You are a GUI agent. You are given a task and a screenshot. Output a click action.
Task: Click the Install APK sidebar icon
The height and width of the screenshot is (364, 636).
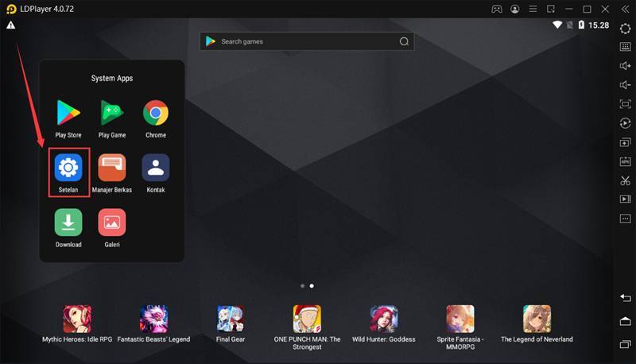(625, 161)
